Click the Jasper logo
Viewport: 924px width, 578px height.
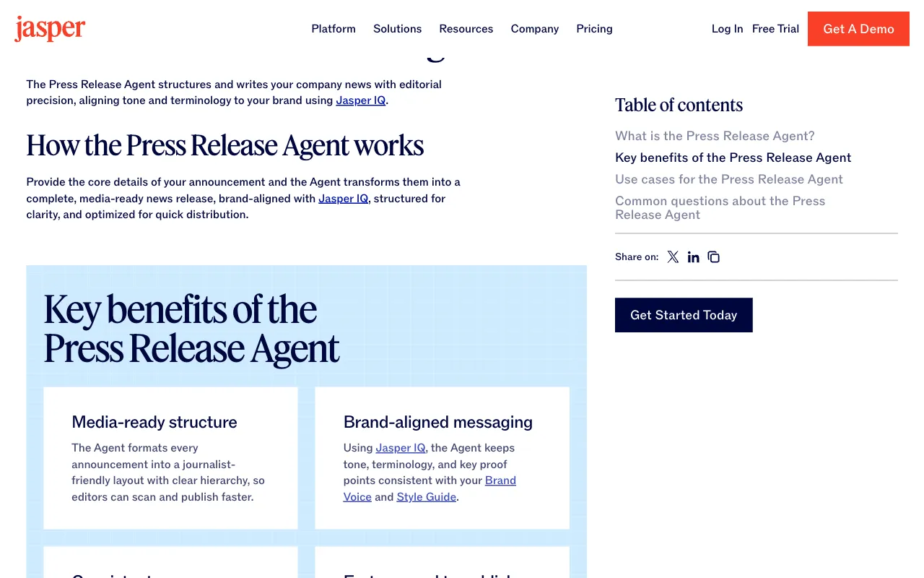tap(50, 28)
